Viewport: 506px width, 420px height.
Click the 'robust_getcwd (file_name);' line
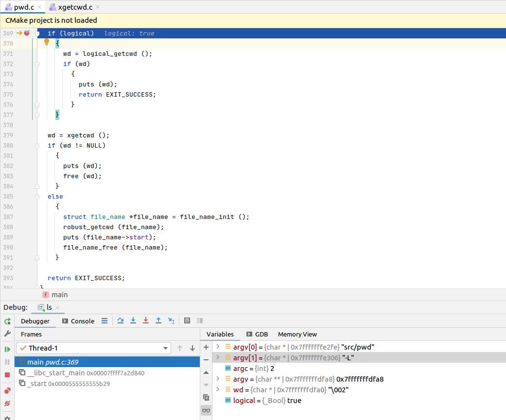tap(113, 227)
